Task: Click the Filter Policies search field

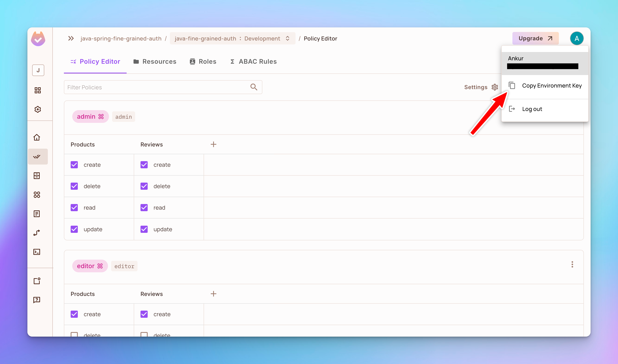Action: click(x=163, y=87)
